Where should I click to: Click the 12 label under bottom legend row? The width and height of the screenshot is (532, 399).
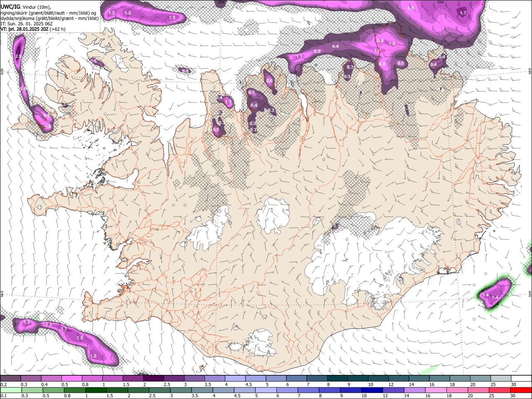click(x=384, y=396)
